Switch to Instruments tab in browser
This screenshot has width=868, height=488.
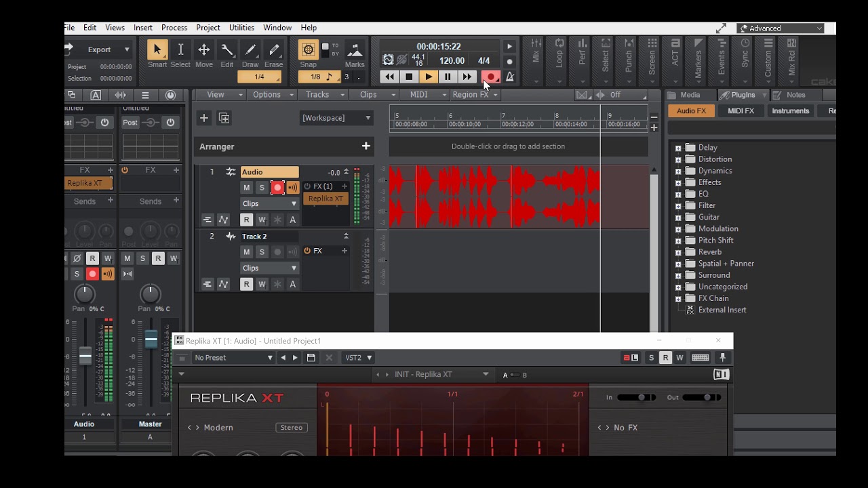[x=790, y=111]
